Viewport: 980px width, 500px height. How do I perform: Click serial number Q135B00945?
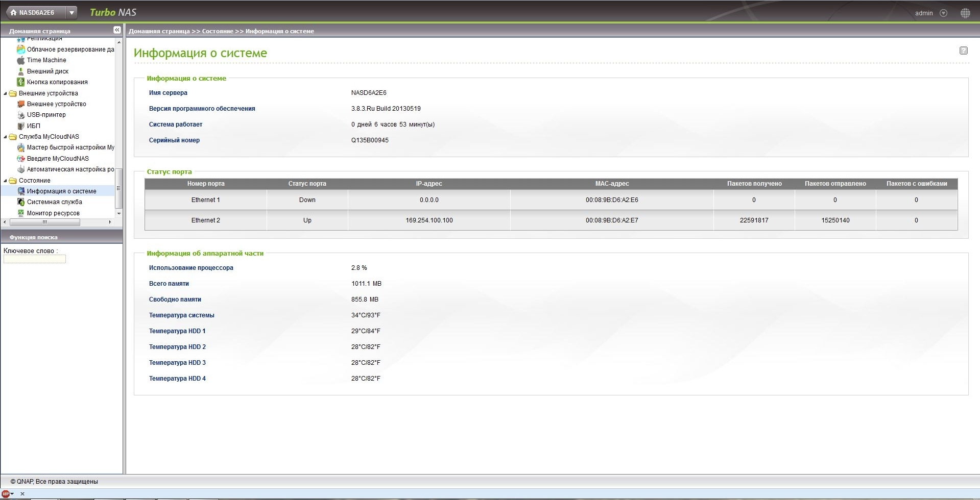click(x=370, y=140)
